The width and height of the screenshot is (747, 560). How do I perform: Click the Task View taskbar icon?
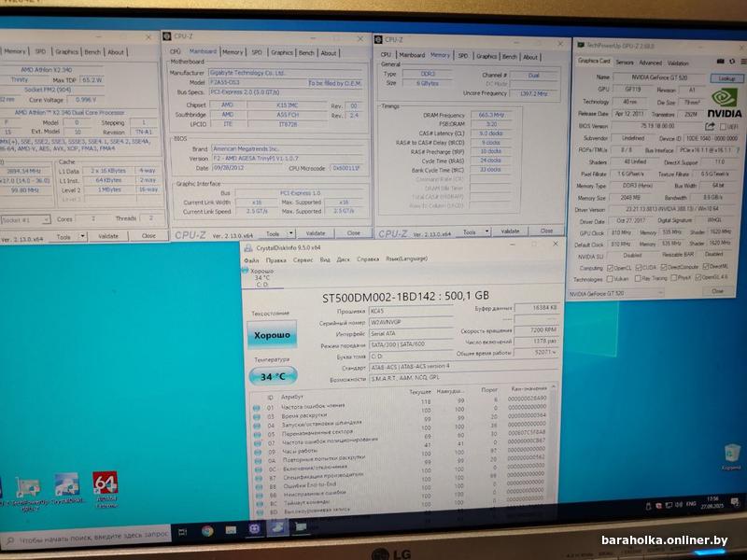182,532
